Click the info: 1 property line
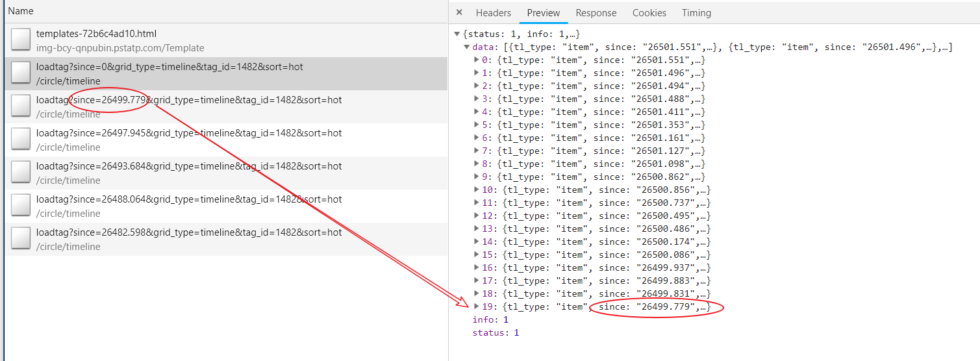 (490, 319)
